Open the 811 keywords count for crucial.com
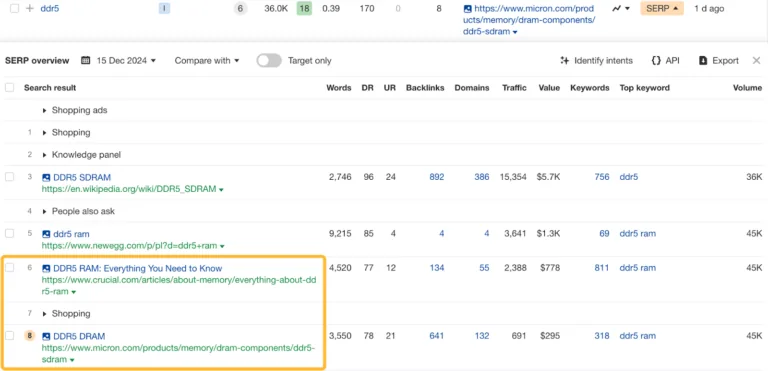This screenshot has width=768, height=371. click(x=601, y=268)
